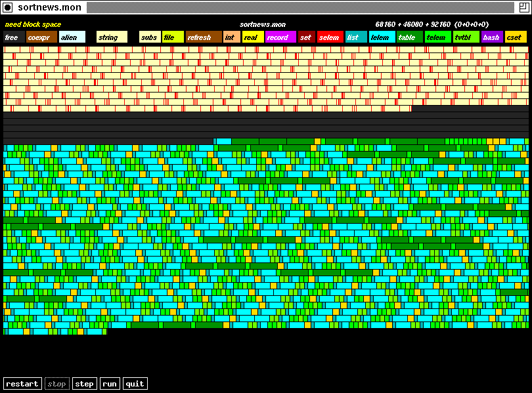Click the '68160 + 46080 + 92160' memory totals
532x393 pixels.
coord(413,24)
